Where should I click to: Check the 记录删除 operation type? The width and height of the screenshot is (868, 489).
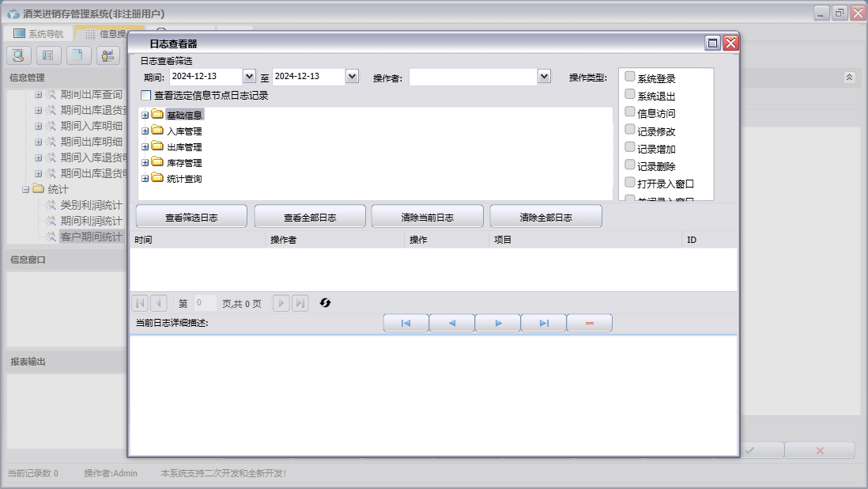tap(629, 165)
